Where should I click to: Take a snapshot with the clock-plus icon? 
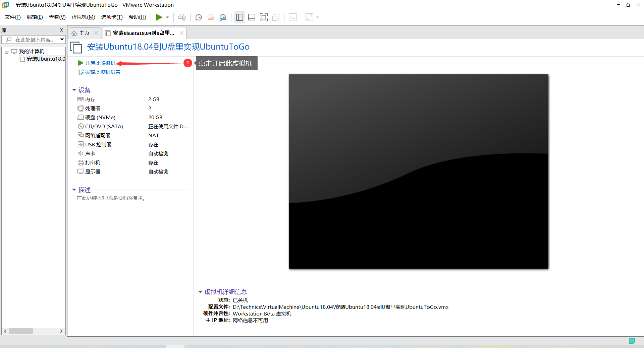pos(199,17)
